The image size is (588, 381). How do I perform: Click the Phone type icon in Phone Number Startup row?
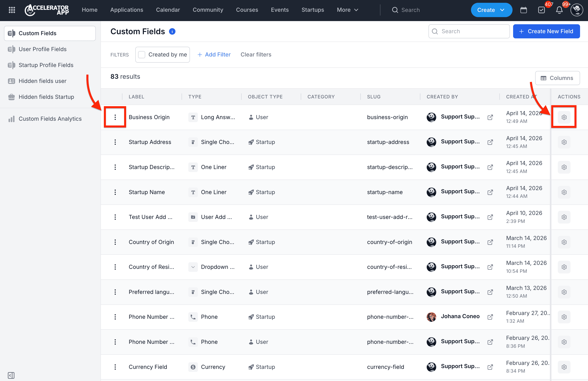click(x=193, y=317)
